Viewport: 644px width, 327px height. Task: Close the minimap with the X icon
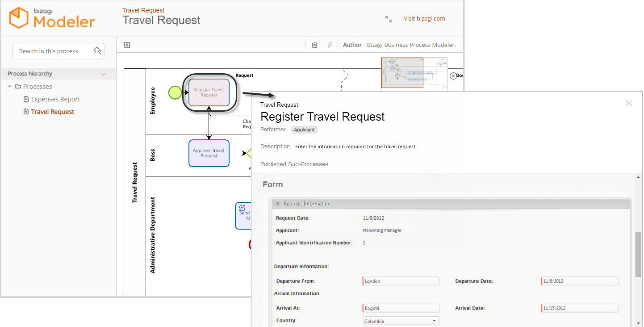(x=453, y=76)
